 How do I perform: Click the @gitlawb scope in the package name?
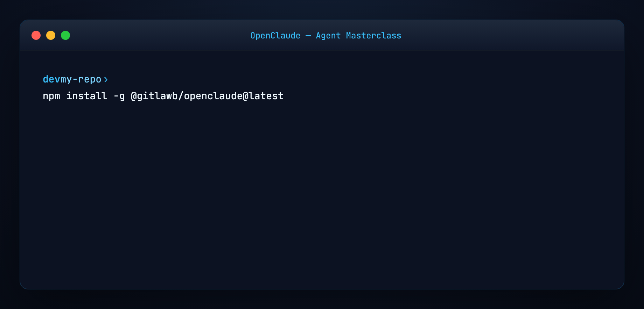pos(154,96)
